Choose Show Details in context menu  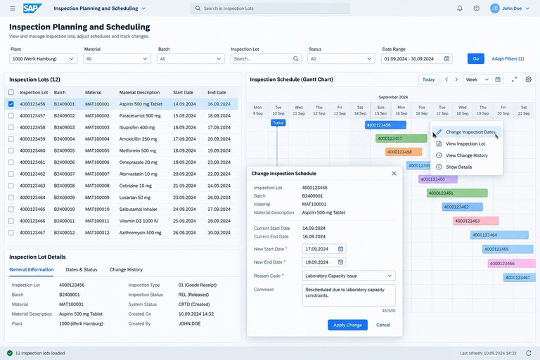pyautogui.click(x=467, y=167)
